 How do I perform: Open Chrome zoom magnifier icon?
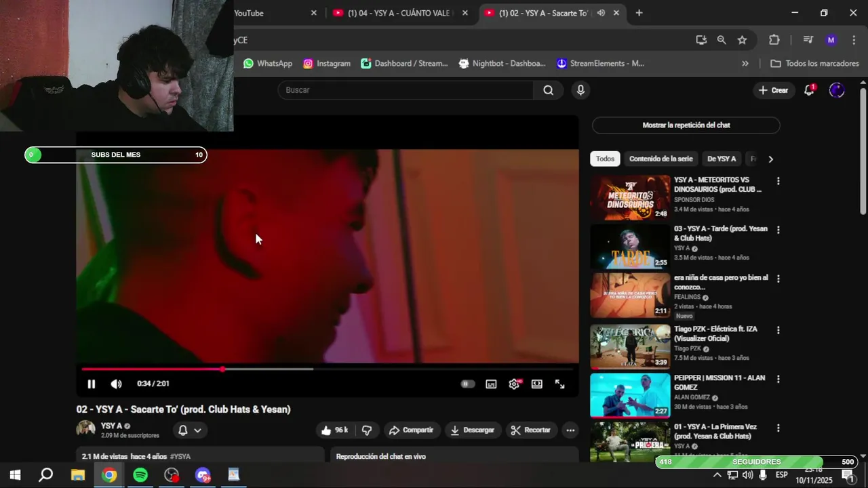[722, 40]
